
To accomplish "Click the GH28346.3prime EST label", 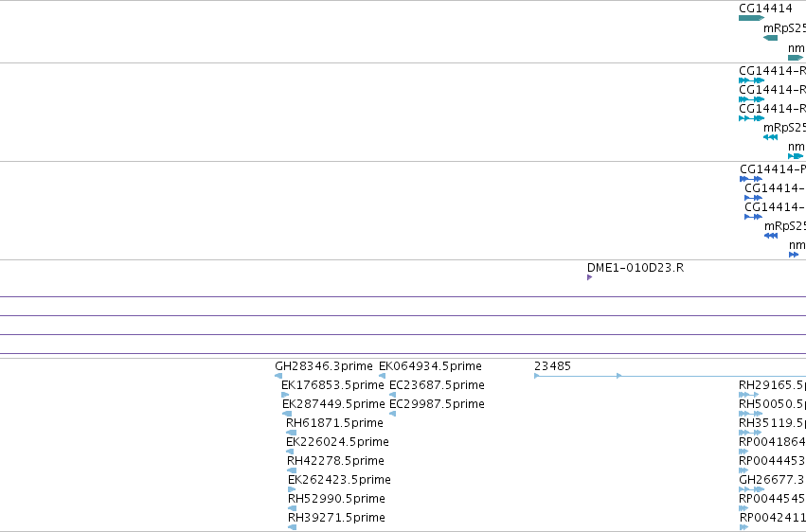I will [x=324, y=366].
